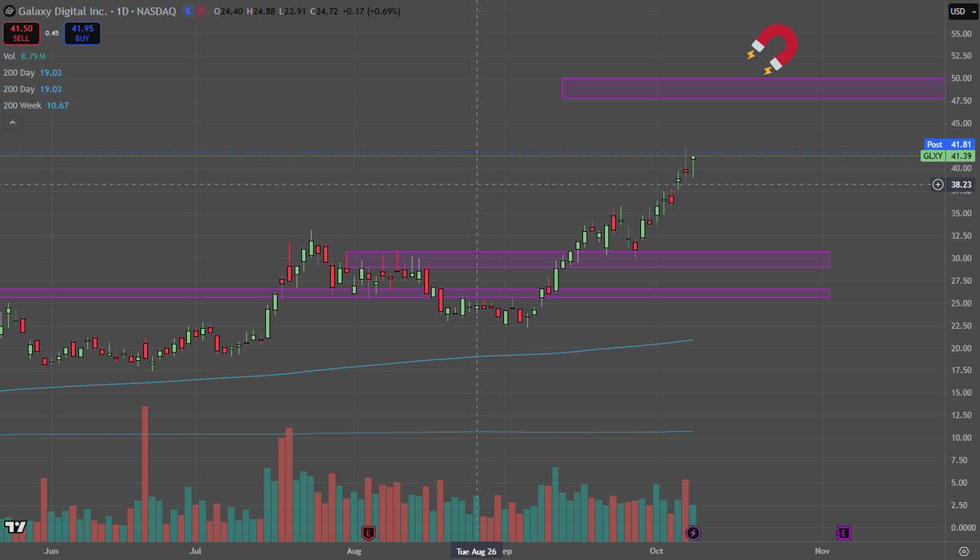The width and height of the screenshot is (980, 560).
Task: Select the purple zone near 26.00
Action: [415, 293]
